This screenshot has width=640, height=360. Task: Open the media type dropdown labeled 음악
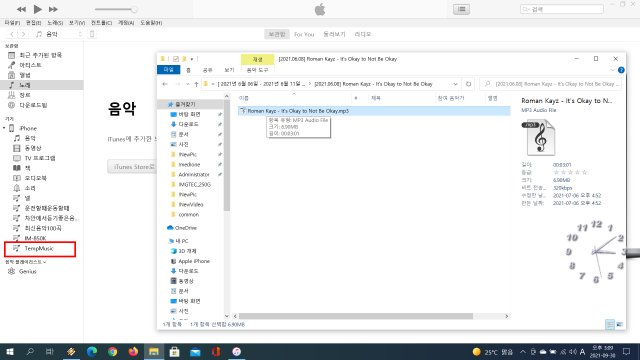coord(59,34)
